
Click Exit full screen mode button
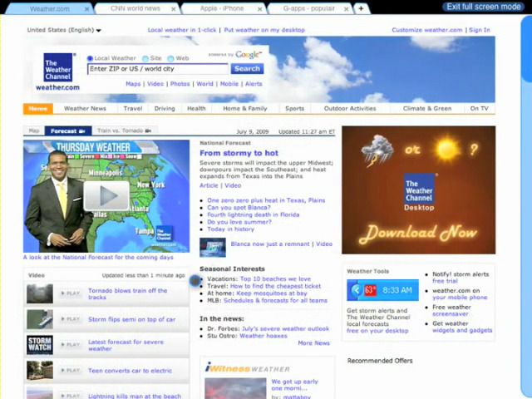(484, 7)
